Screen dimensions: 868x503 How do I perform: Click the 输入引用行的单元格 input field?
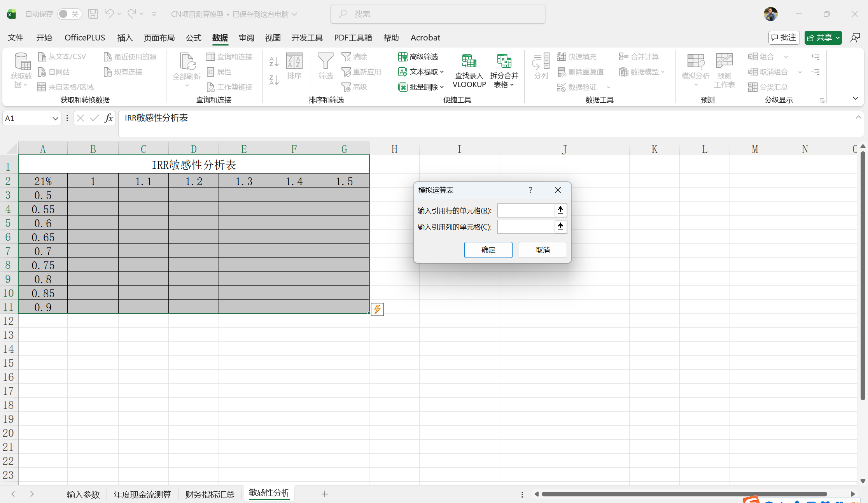click(525, 210)
